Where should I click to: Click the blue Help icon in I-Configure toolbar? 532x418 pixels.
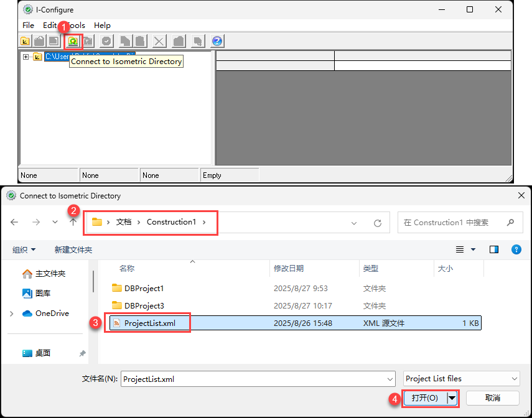coord(217,42)
